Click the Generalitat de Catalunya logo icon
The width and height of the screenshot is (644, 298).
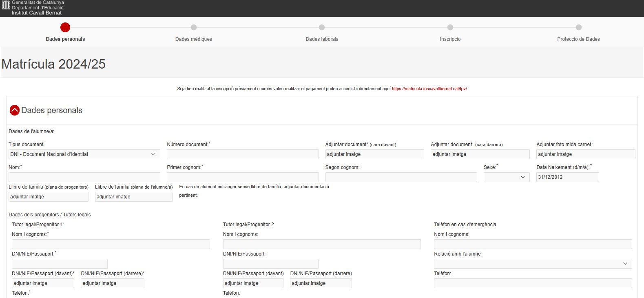[x=6, y=6]
